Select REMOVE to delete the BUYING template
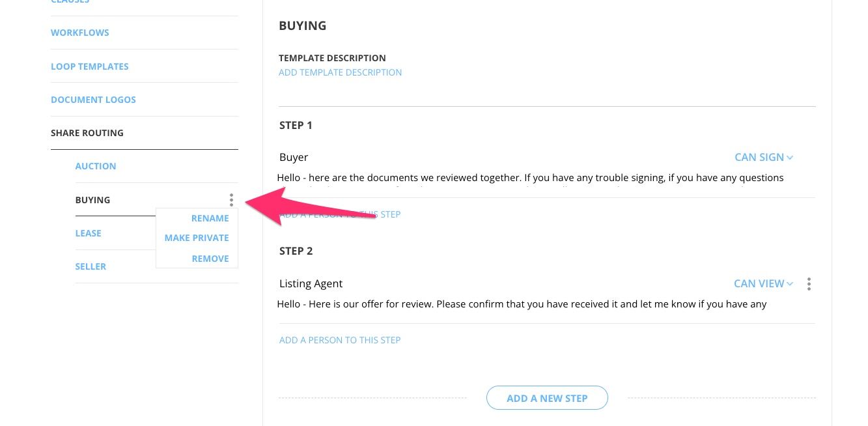Screen dimensions: 868x426 210,258
